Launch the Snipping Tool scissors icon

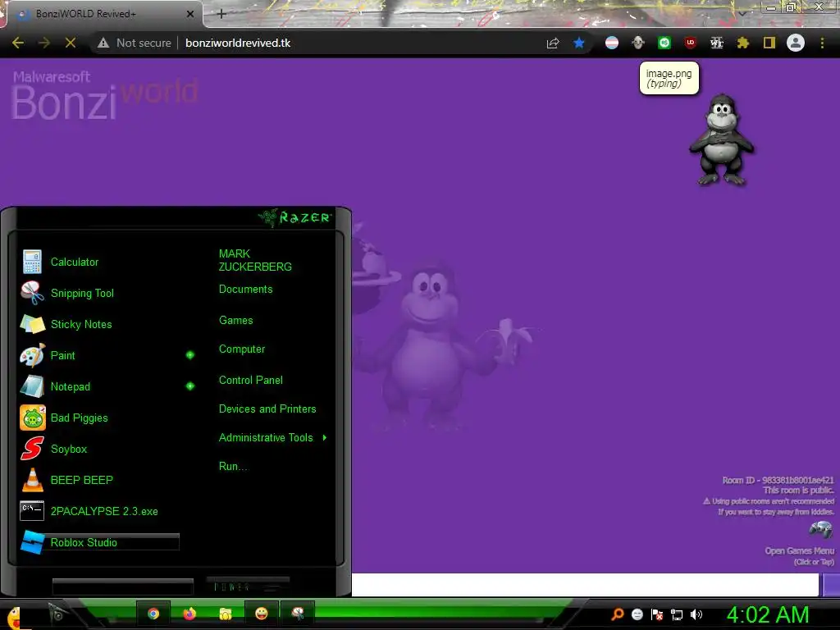click(x=32, y=293)
